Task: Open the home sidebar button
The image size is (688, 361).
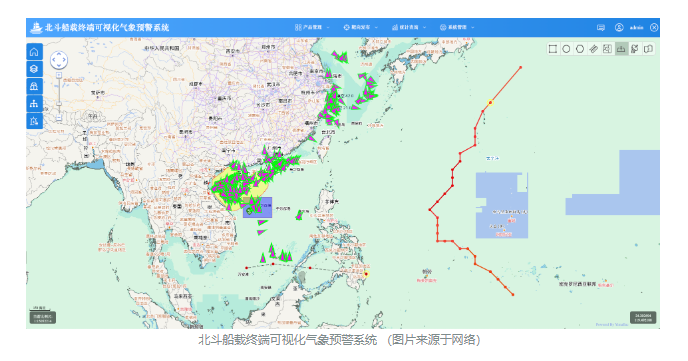Action: (x=34, y=52)
